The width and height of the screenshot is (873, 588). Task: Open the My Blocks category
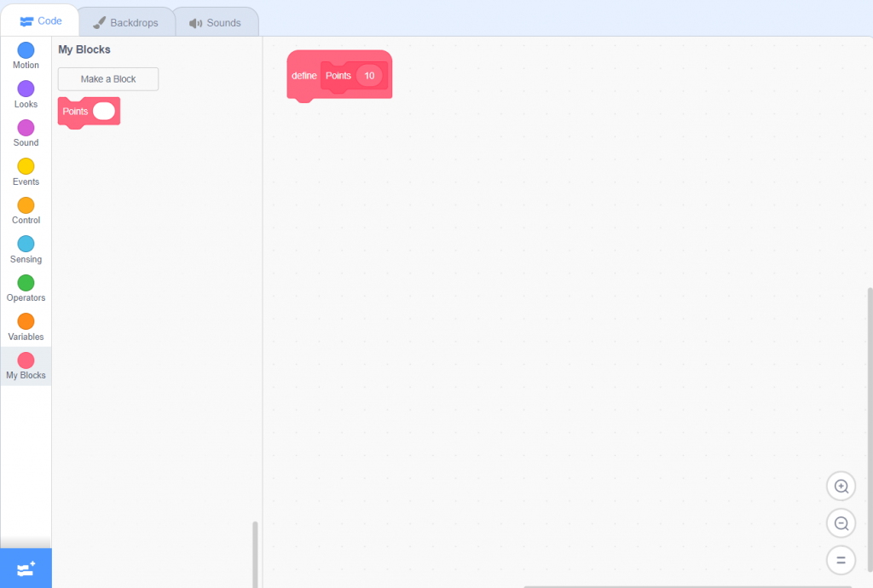click(26, 366)
